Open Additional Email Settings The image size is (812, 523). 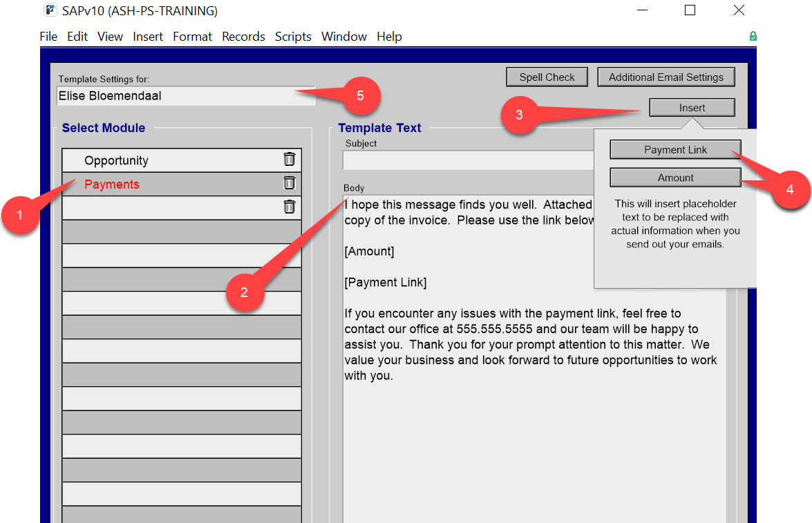pyautogui.click(x=666, y=77)
